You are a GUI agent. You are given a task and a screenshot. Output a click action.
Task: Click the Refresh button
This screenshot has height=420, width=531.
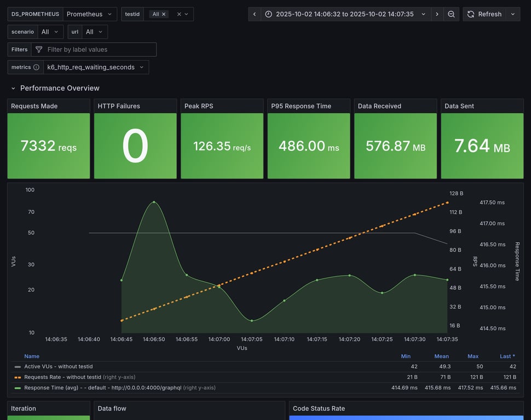point(484,14)
